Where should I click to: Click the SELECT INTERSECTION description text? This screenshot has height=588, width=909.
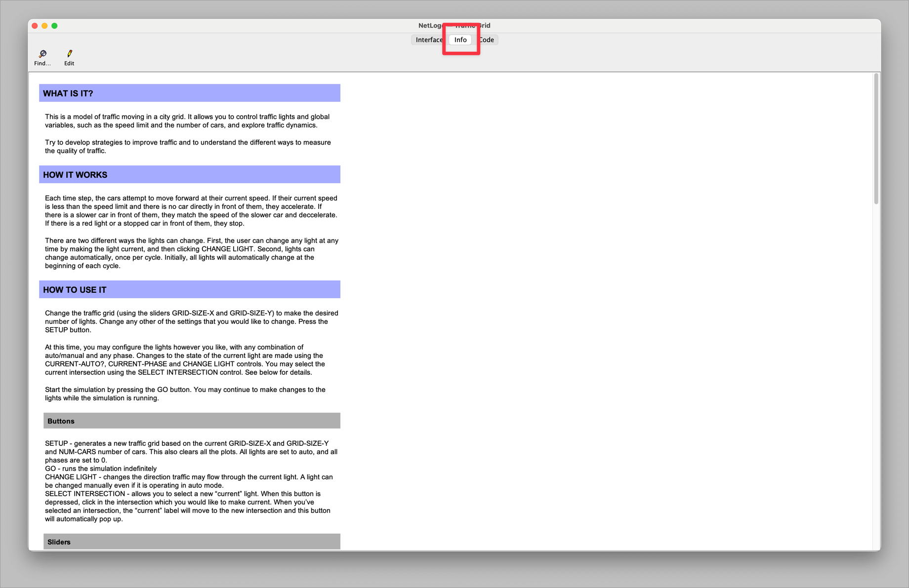188,506
